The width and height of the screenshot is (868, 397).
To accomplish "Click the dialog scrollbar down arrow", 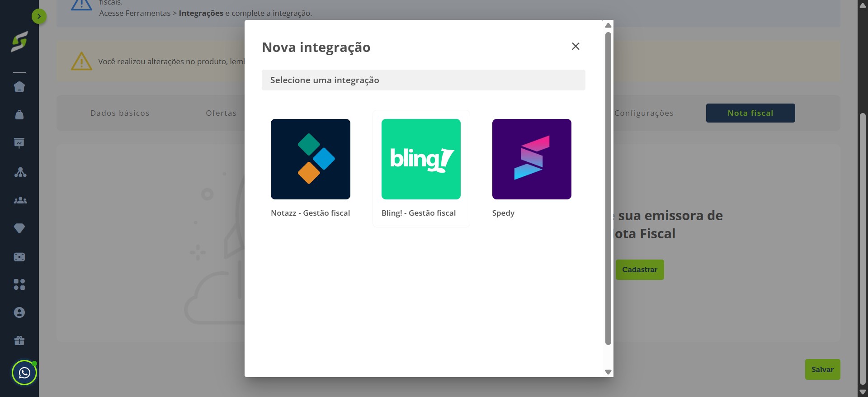I will (609, 372).
